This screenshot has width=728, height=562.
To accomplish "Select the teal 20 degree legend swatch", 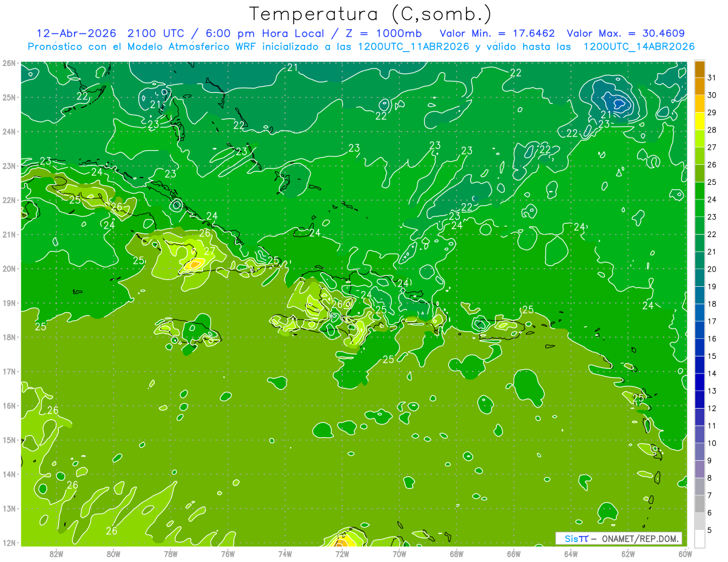I will point(699,260).
